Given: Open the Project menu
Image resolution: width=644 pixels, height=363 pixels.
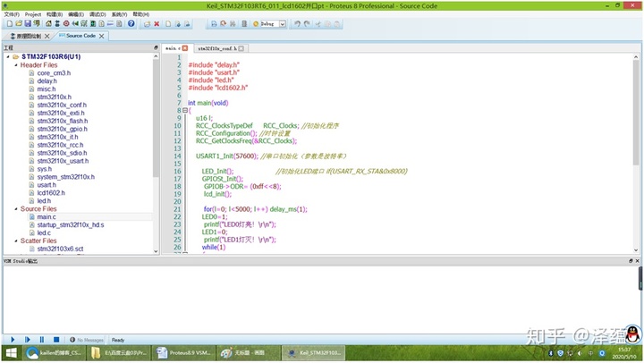Looking at the screenshot, I should 33,14.
